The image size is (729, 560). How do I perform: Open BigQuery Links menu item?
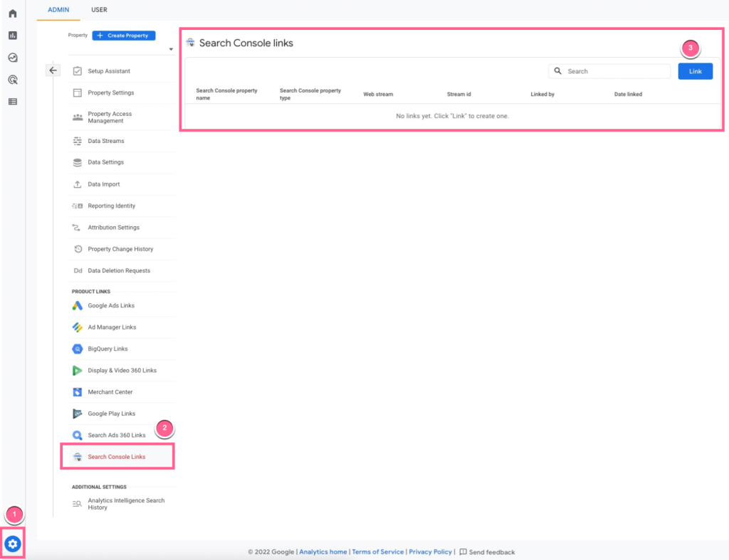[x=122, y=349]
